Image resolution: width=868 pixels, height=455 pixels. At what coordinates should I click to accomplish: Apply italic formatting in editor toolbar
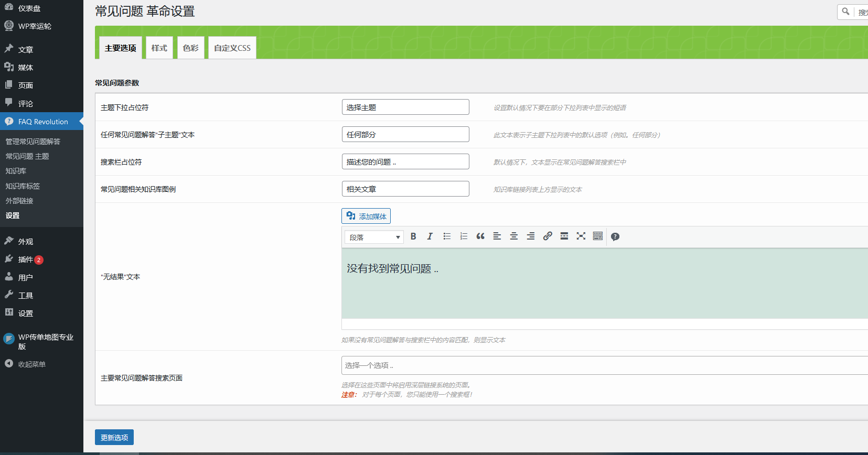point(430,236)
